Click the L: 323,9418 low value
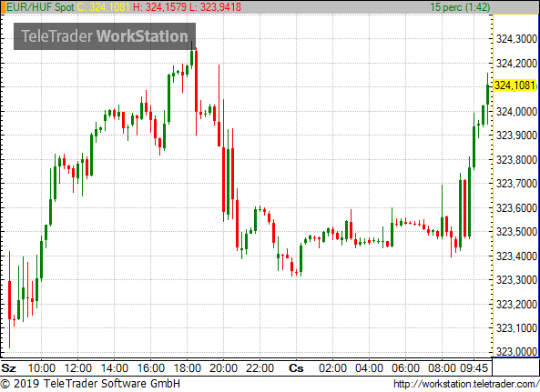This screenshot has width=540, height=392. tap(216, 7)
